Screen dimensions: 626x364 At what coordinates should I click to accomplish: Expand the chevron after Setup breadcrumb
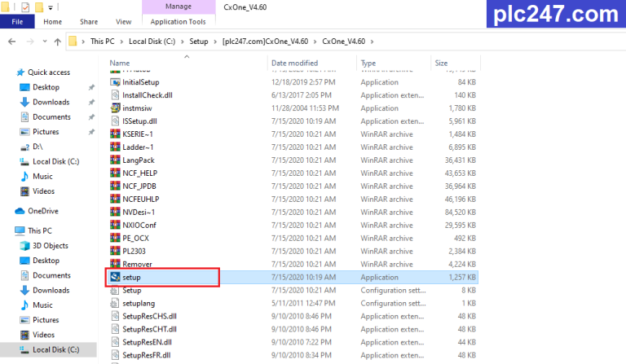215,42
